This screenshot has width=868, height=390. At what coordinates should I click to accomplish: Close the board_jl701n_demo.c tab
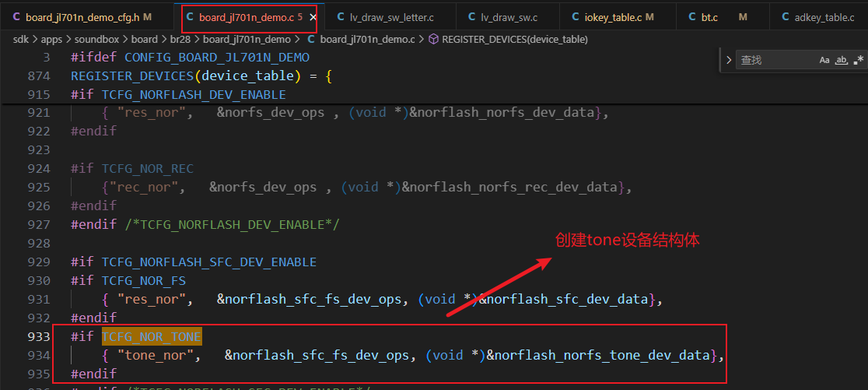click(x=313, y=17)
